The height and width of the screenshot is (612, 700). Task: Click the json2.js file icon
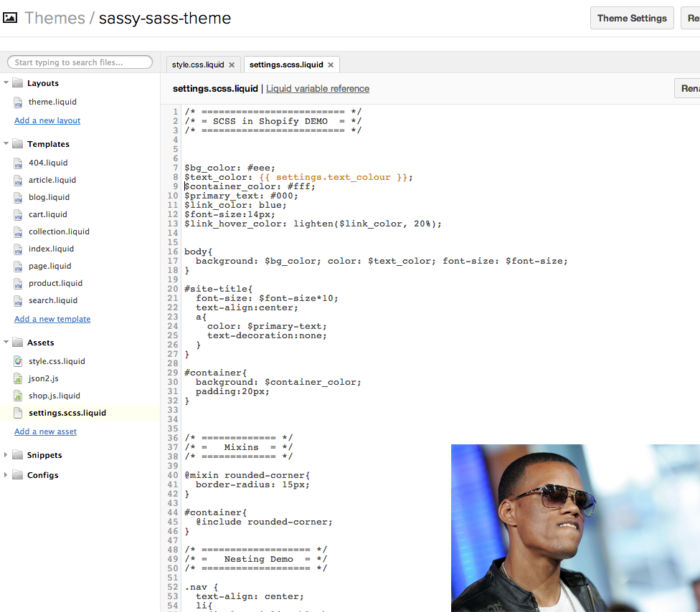point(19,378)
